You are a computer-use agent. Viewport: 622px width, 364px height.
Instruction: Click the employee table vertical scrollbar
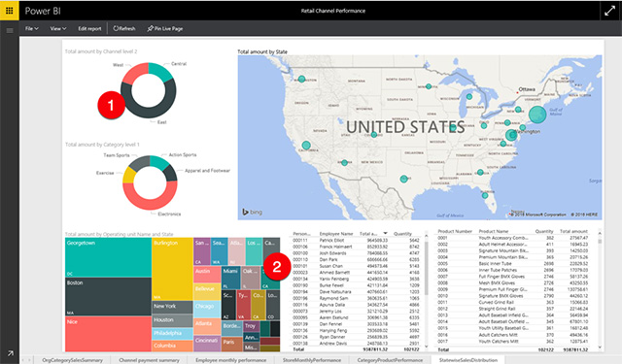[x=427, y=268]
